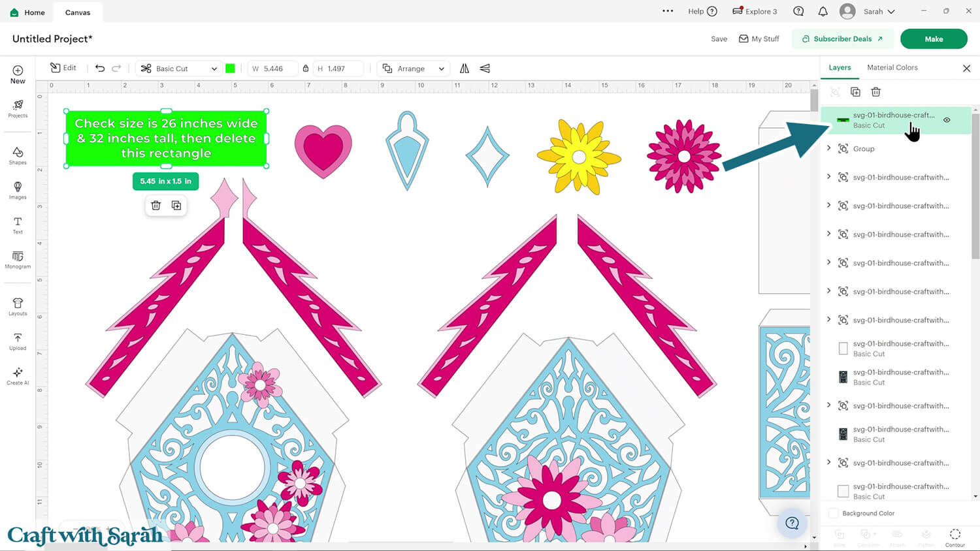The height and width of the screenshot is (551, 980).
Task: Open the Help menu
Action: point(702,11)
